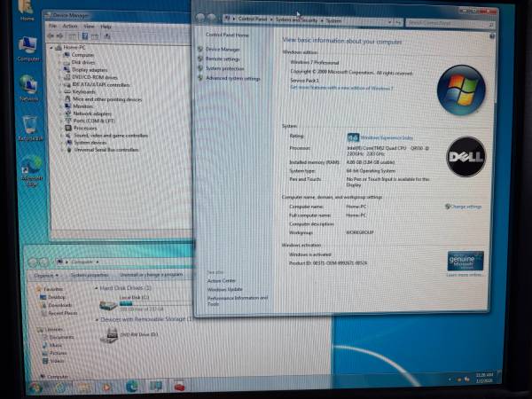Image resolution: width=532 pixels, height=399 pixels.
Task: Open the View menu in Device Manager
Action: (88, 27)
